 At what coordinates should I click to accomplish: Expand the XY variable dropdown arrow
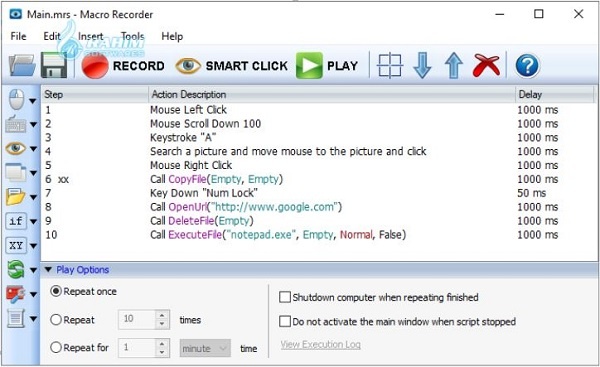coord(33,246)
